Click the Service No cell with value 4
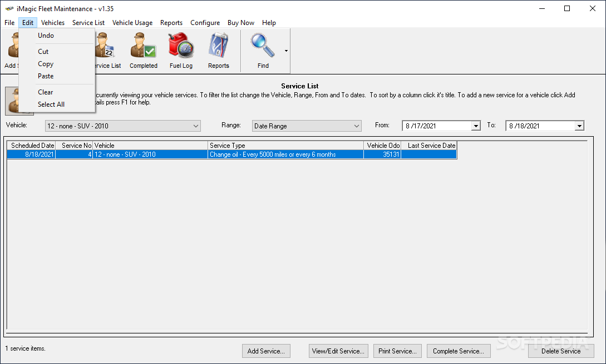 [x=74, y=154]
